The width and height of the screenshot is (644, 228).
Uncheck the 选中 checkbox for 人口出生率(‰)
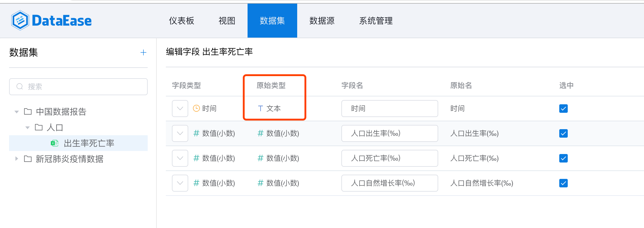pos(563,133)
